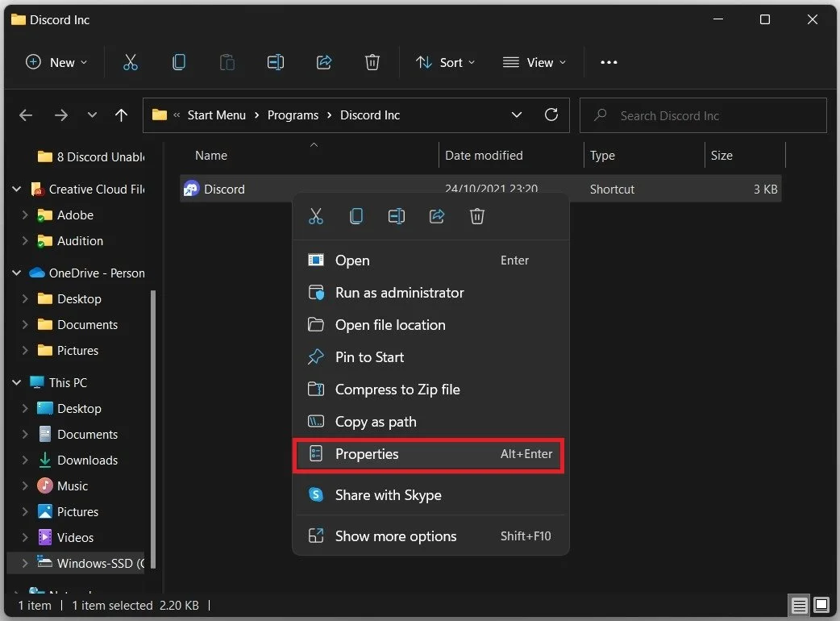This screenshot has width=840, height=621.
Task: Open the New item dropdown
Action: tap(56, 62)
